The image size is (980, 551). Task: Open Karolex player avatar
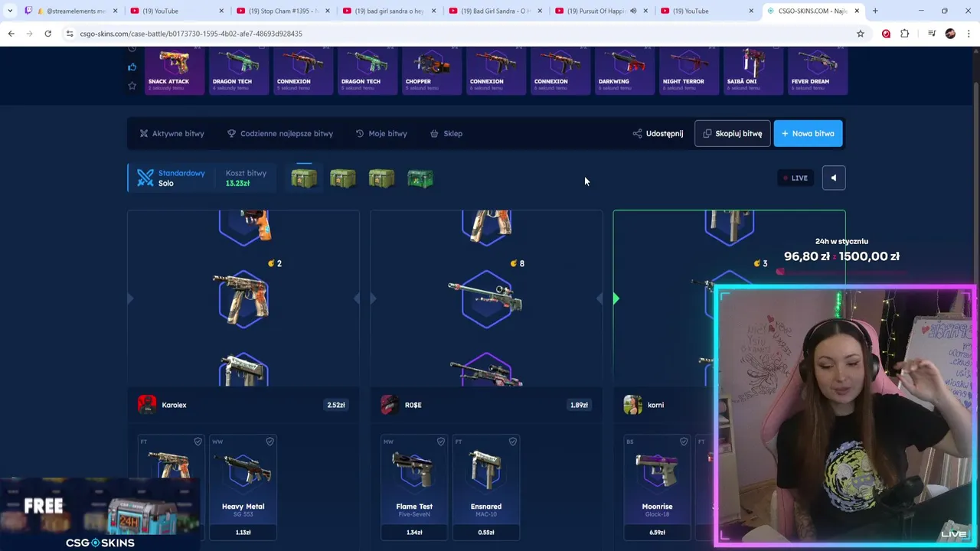point(147,405)
